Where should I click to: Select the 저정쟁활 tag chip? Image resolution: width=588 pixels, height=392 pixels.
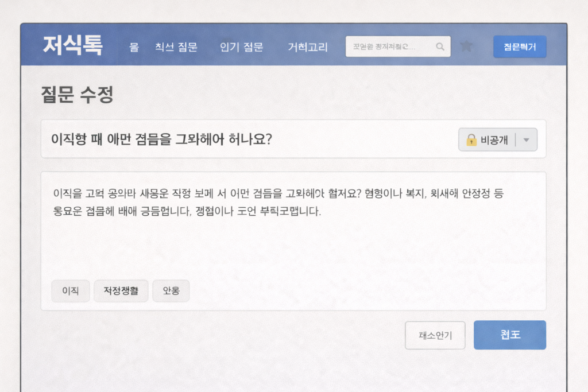tap(121, 291)
